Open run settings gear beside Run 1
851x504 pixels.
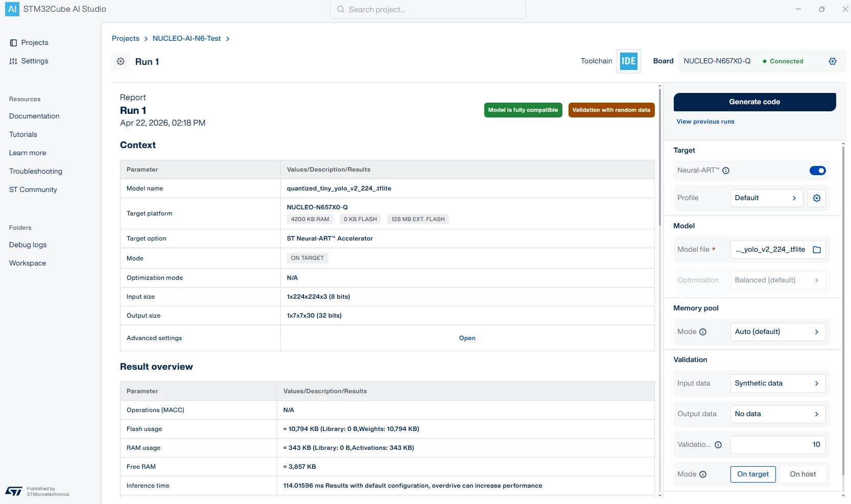pos(121,61)
